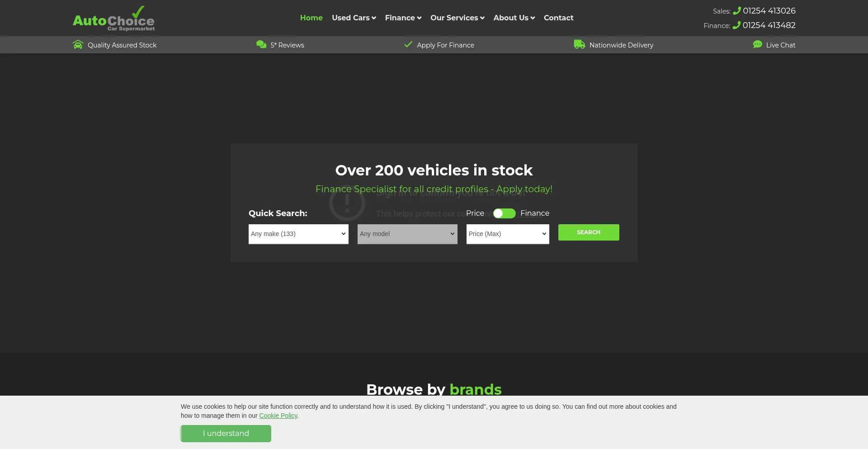Expand the Finance navigation menu
Screen dimensions: 868x449
point(403,18)
